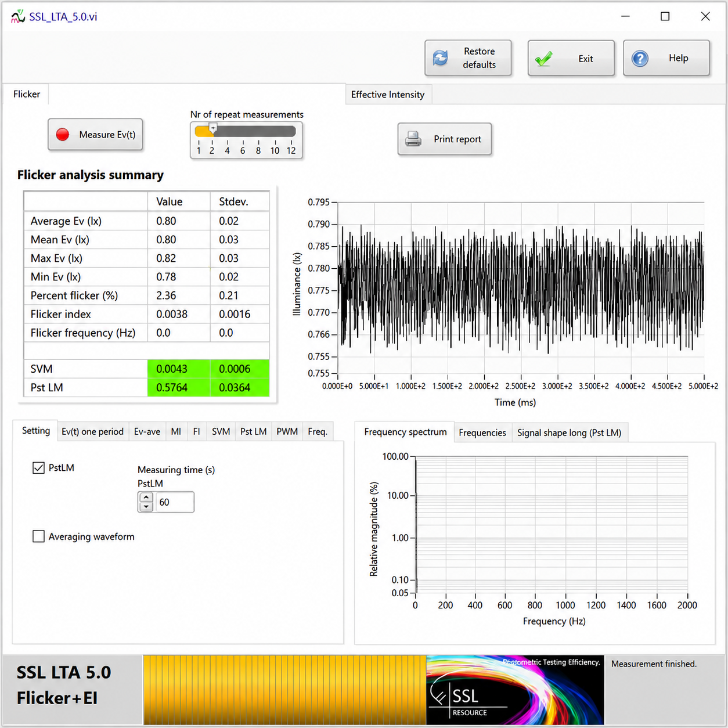Open the Ev-ave tab
Image resolution: width=728 pixels, height=728 pixels.
pyautogui.click(x=147, y=431)
